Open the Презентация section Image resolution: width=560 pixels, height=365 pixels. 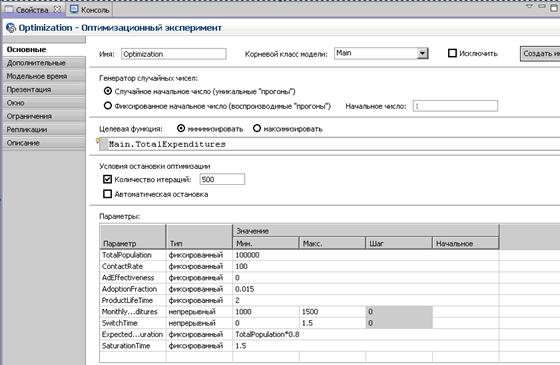44,89
